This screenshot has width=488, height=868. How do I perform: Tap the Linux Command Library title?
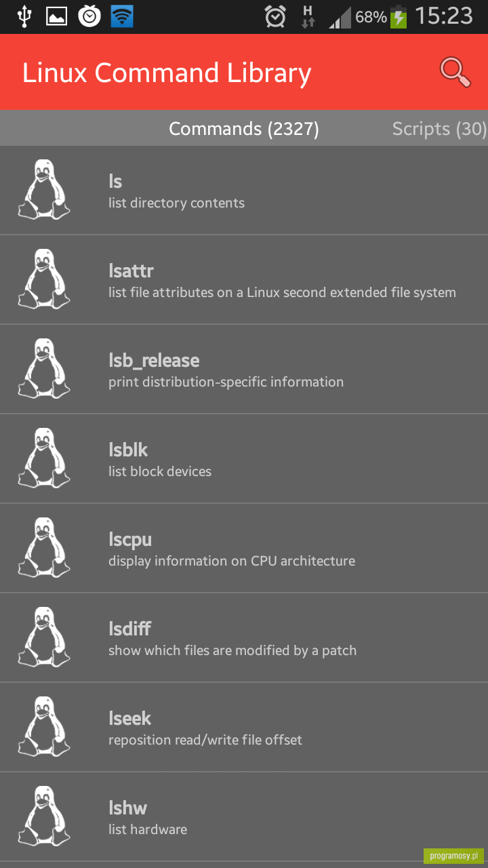(167, 73)
